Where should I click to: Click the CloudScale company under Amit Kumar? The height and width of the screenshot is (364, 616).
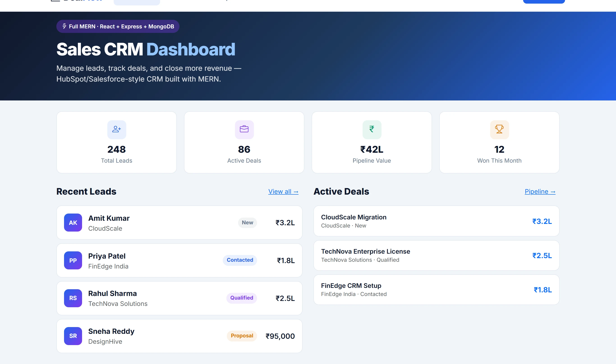coord(105,228)
